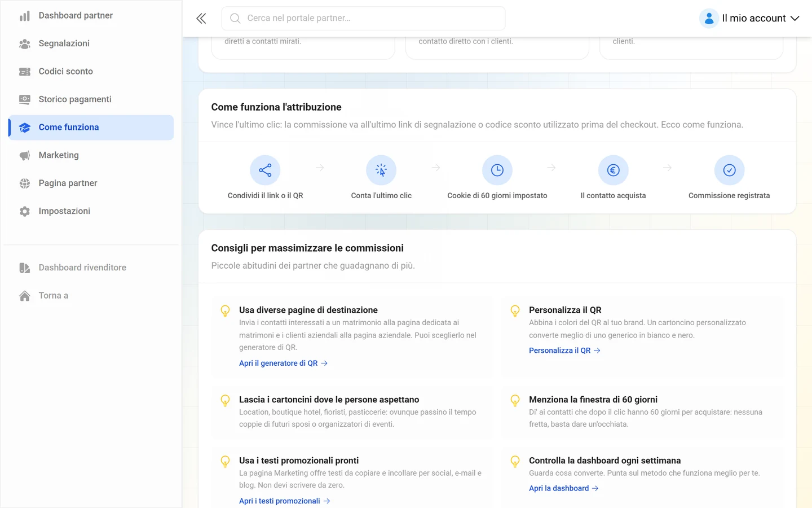Open Codici sconto in the sidebar

click(91, 72)
